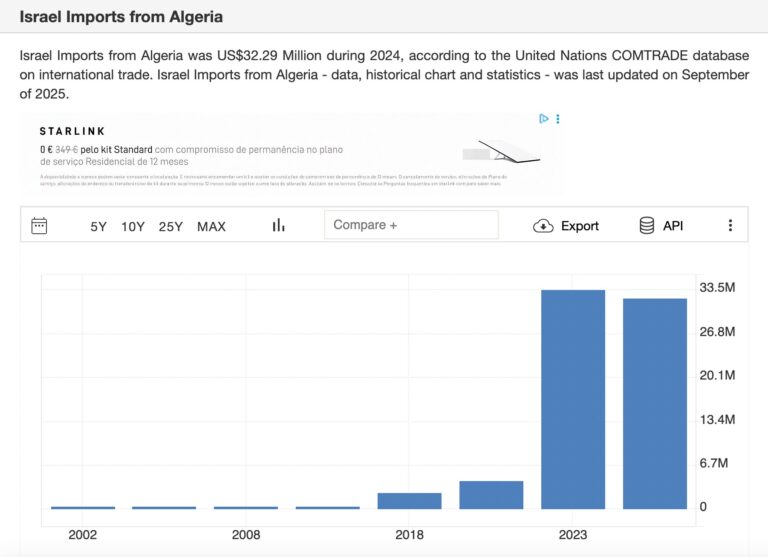Screen dimensions: 768x557
Task: Click the Compare + input field
Action: 411,225
